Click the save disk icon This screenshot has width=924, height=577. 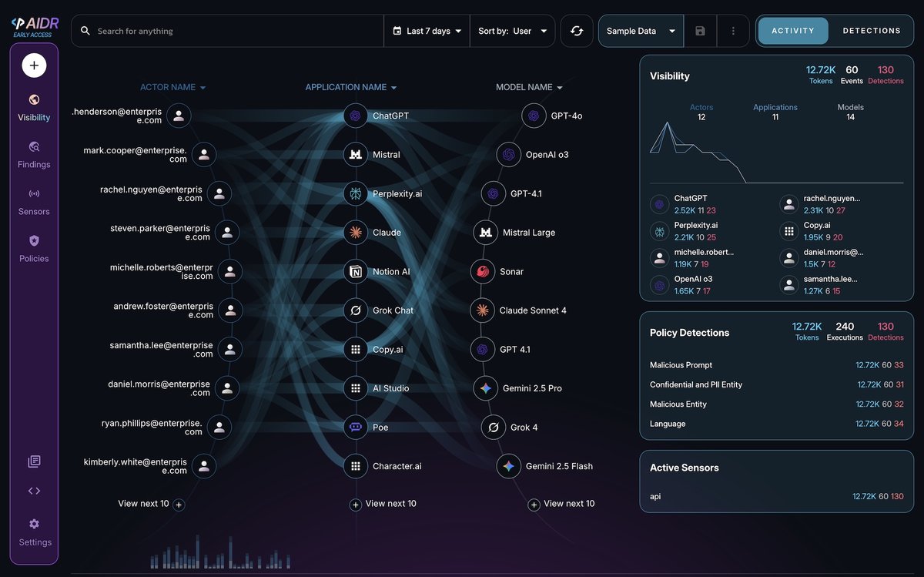700,31
